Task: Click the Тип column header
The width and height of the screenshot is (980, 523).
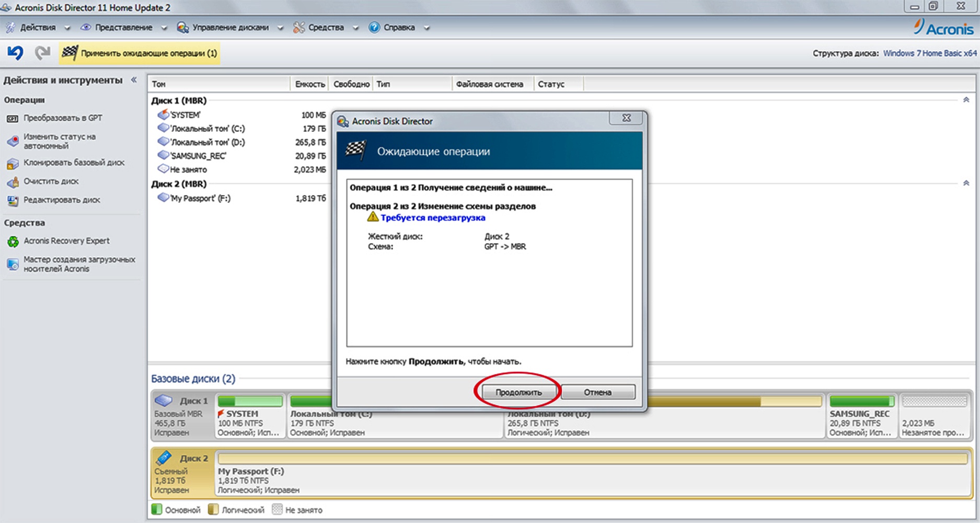Action: point(412,84)
